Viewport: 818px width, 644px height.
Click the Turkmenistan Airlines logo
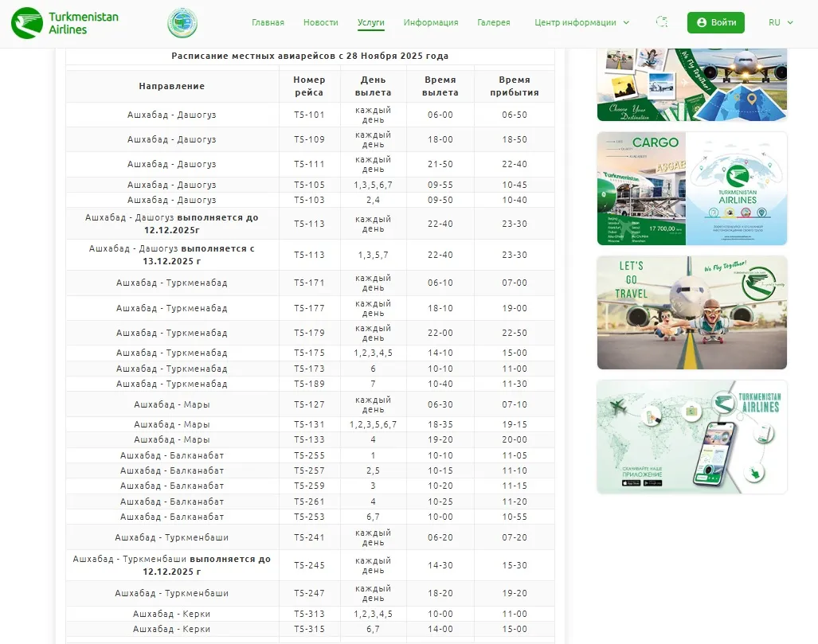coord(65,22)
